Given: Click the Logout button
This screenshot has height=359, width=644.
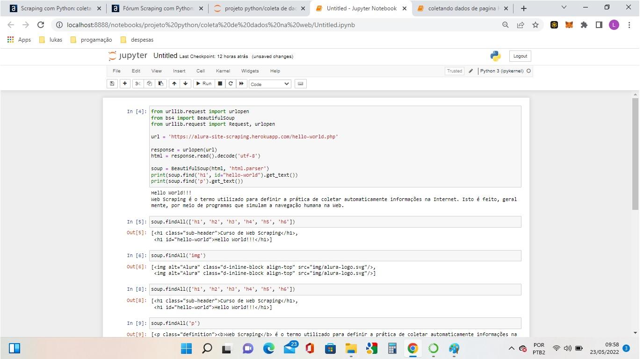Looking at the screenshot, I should click(520, 56).
